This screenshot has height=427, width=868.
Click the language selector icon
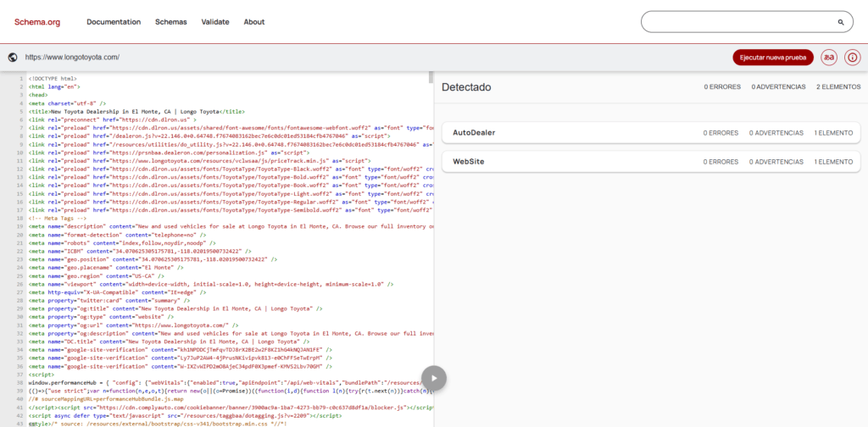coord(829,58)
